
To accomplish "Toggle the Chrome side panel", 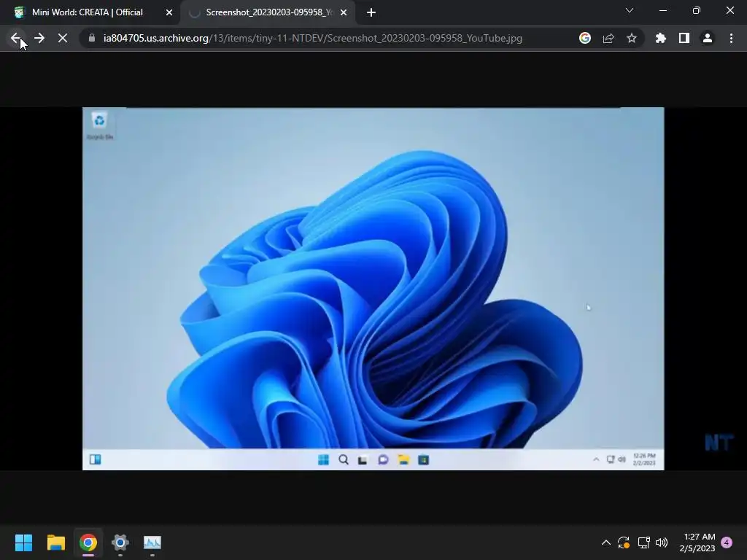I will pyautogui.click(x=684, y=38).
